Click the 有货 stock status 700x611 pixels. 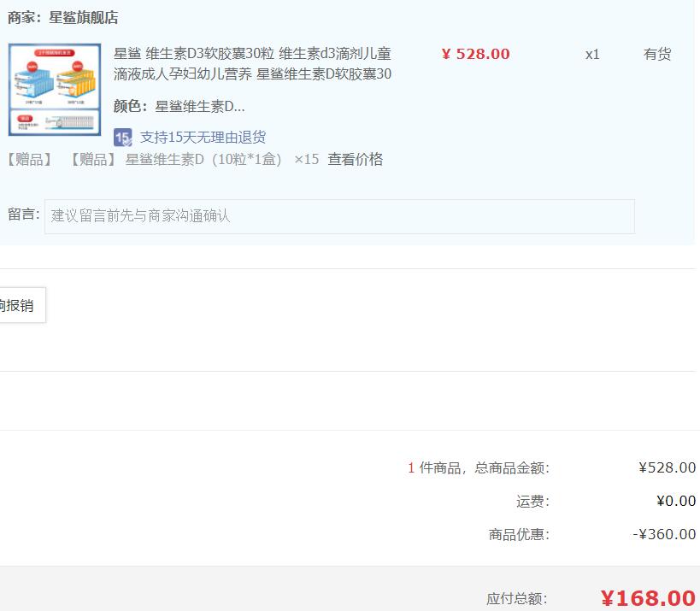tap(657, 54)
